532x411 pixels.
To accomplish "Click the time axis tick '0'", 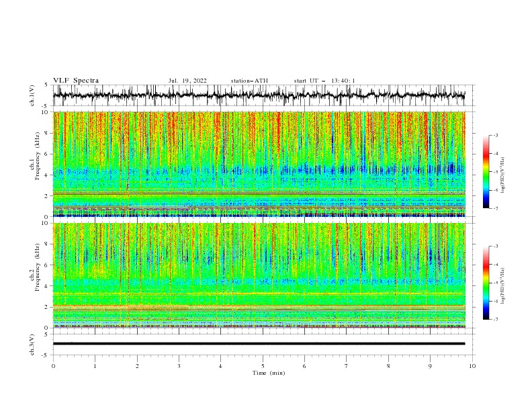I will tap(53, 366).
